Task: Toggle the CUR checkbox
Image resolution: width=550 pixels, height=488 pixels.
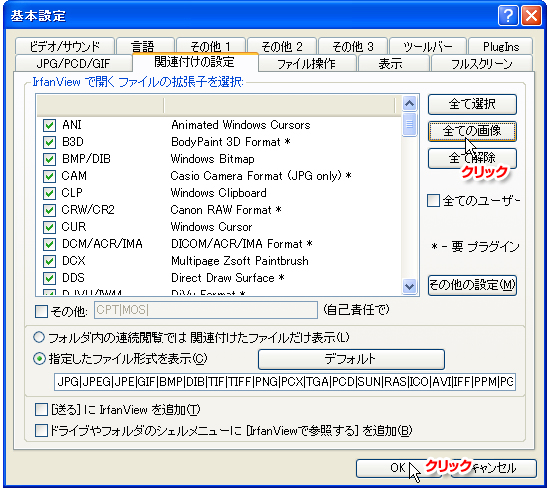Action: pos(49,227)
